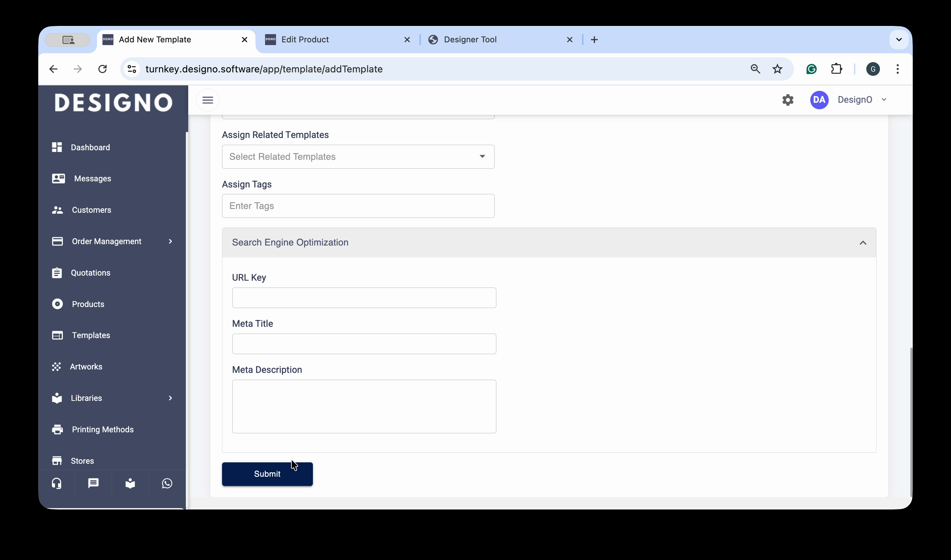The height and width of the screenshot is (560, 951).
Task: Submit the new template form
Action: coord(267,474)
